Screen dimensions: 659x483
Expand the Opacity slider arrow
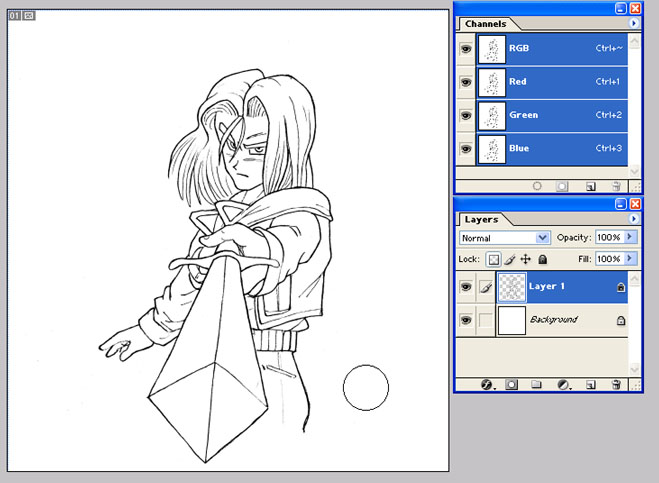[631, 238]
